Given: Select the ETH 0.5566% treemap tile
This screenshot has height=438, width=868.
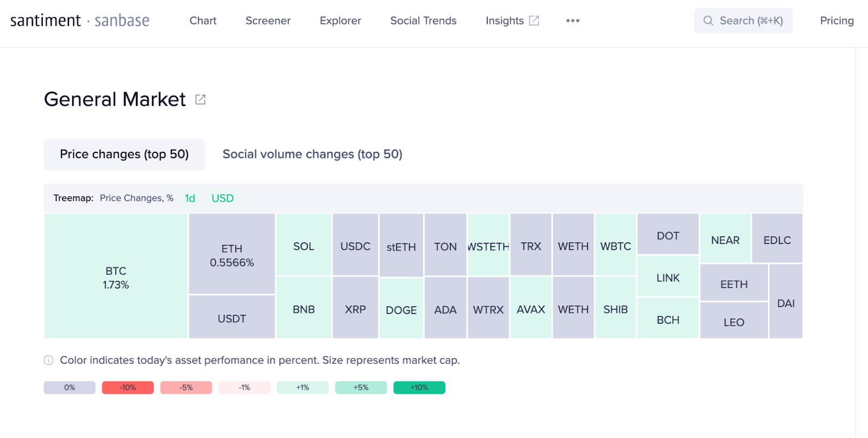Looking at the screenshot, I should click(x=232, y=254).
